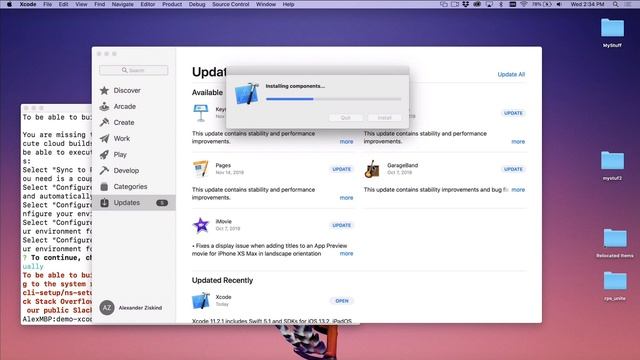Screen dimensions: 640x360
Task: Click the Keynote app icon
Action: point(200,113)
